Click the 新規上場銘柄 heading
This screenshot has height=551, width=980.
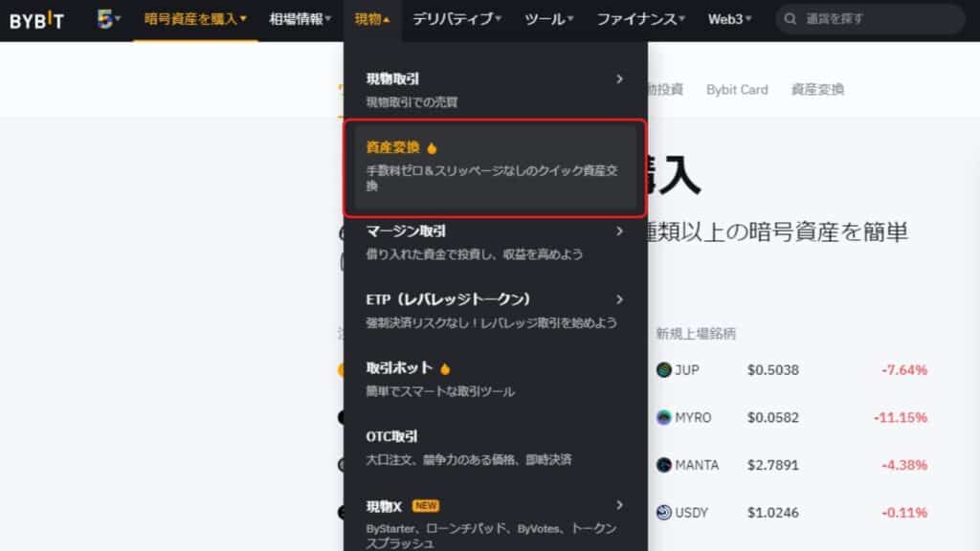pos(696,334)
